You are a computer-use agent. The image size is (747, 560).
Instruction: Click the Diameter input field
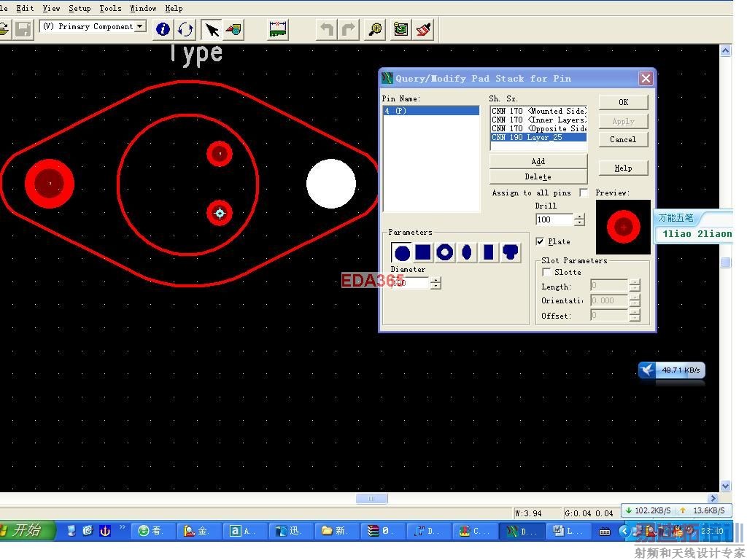point(410,283)
